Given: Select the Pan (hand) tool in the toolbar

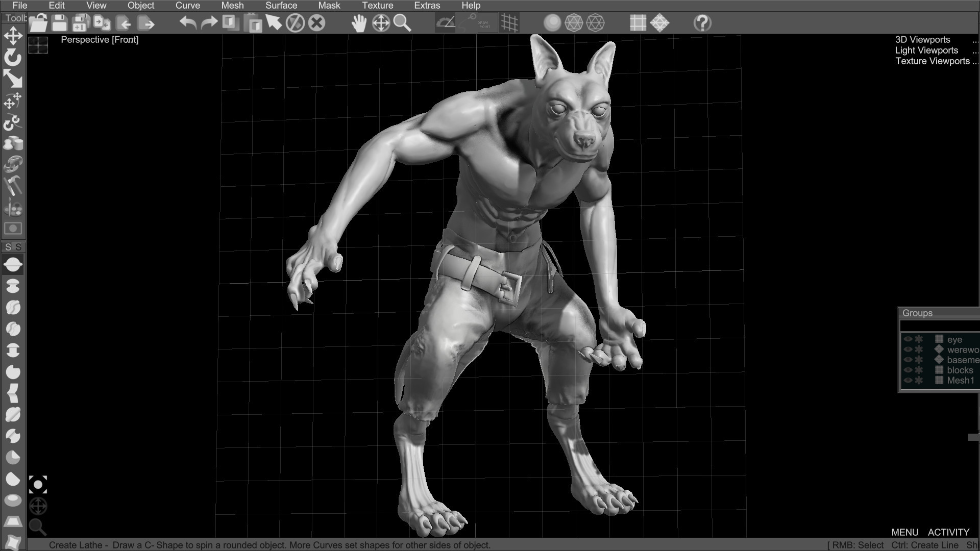Looking at the screenshot, I should coord(359,22).
